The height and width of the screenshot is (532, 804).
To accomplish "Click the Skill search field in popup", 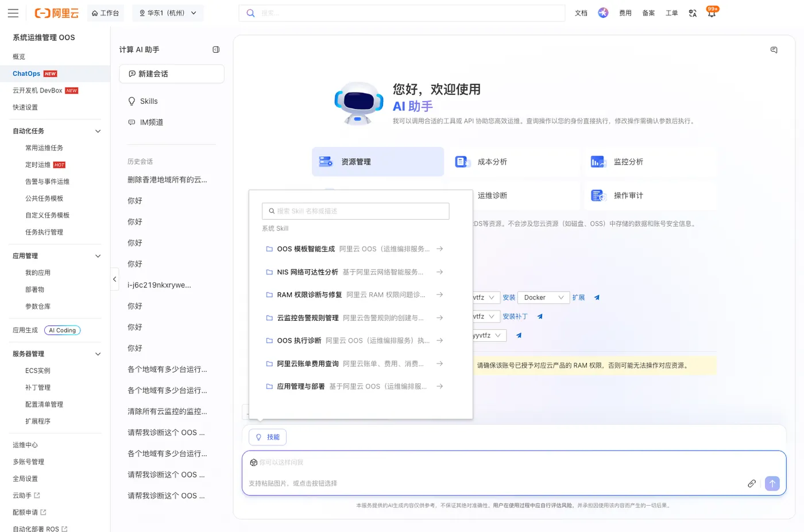I will [355, 211].
